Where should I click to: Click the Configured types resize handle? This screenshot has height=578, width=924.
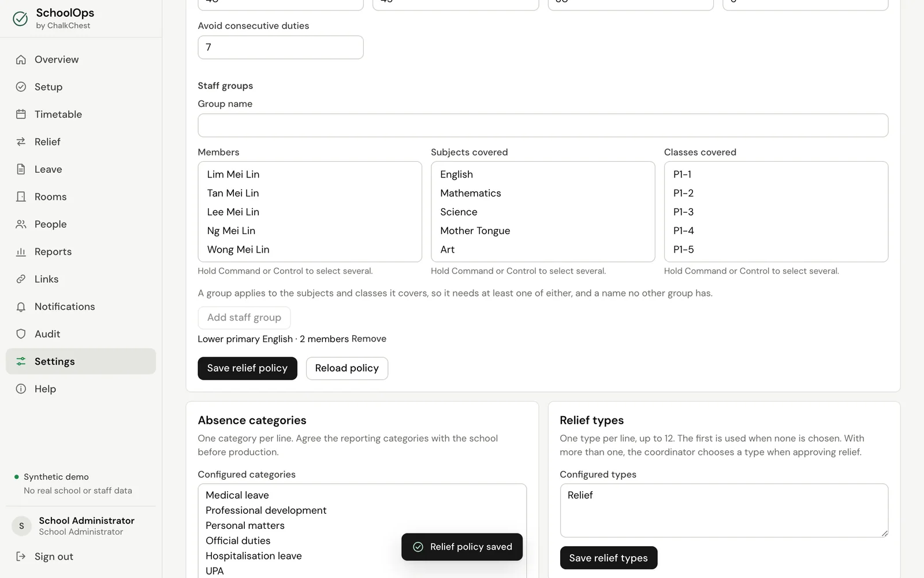pyautogui.click(x=884, y=533)
